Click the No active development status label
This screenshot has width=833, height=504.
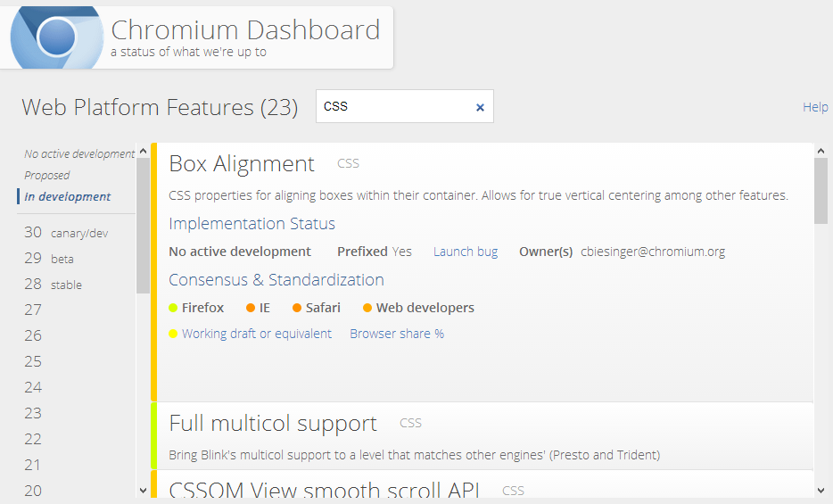[240, 252]
